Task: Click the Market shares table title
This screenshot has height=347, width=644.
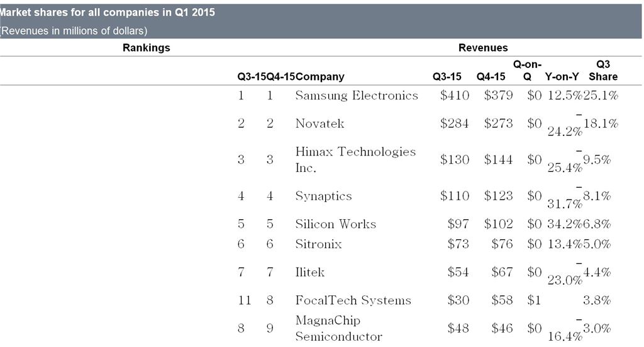Action: click(108, 13)
